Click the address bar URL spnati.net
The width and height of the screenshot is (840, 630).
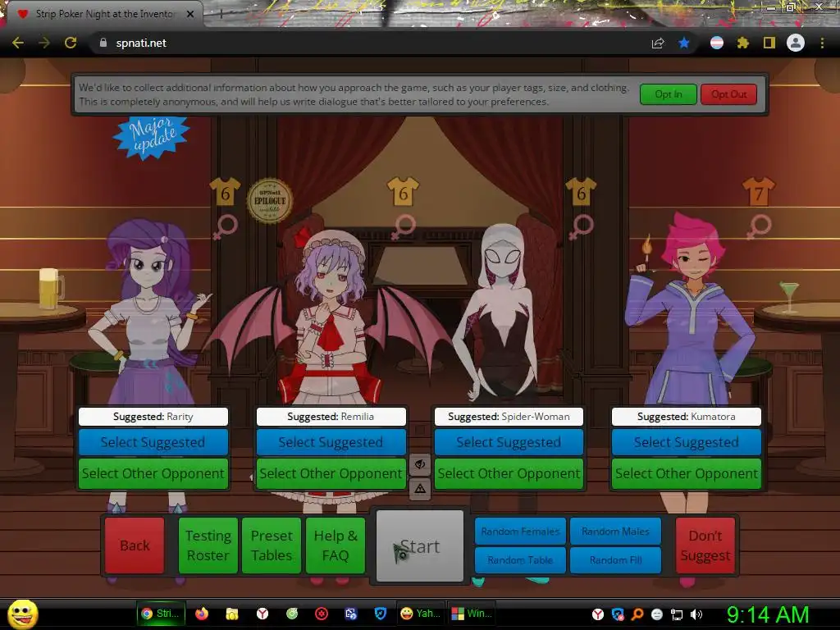[141, 43]
